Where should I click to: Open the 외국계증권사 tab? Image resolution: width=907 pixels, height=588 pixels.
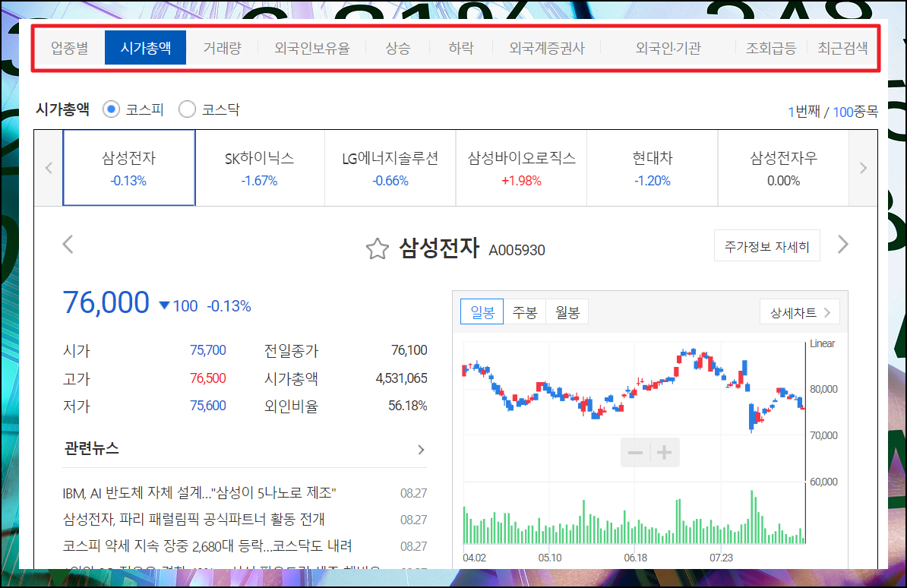(x=547, y=48)
